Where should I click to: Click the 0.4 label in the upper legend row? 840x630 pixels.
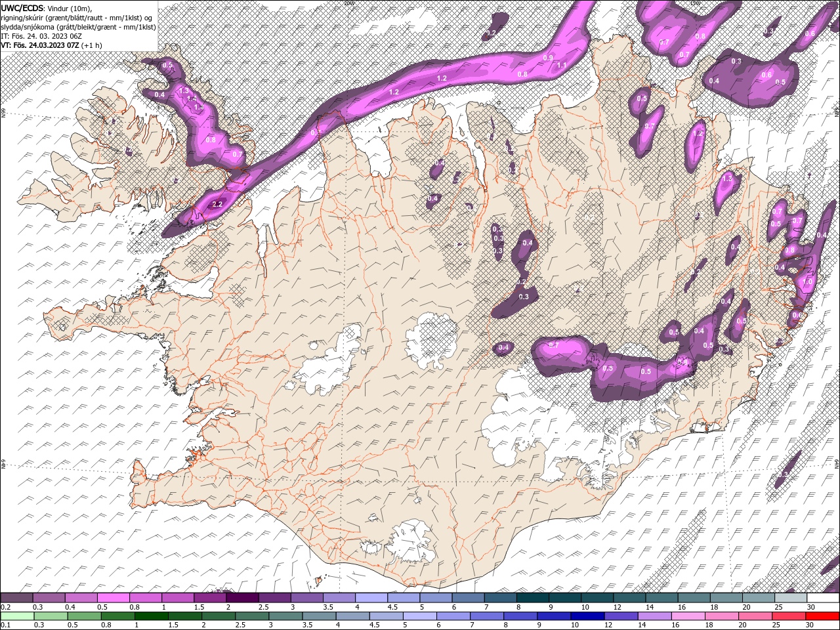(70, 607)
